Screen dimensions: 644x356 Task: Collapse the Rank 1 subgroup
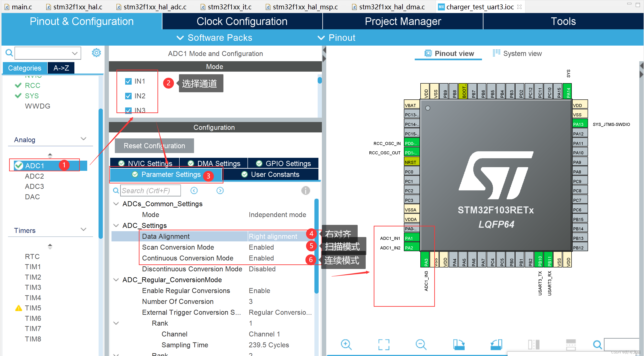pos(116,323)
